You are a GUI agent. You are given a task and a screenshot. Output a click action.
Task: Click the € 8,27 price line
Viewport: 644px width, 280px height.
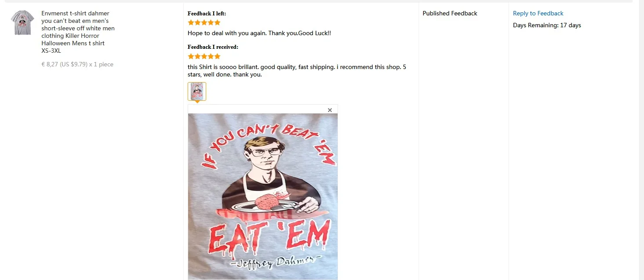click(x=77, y=64)
